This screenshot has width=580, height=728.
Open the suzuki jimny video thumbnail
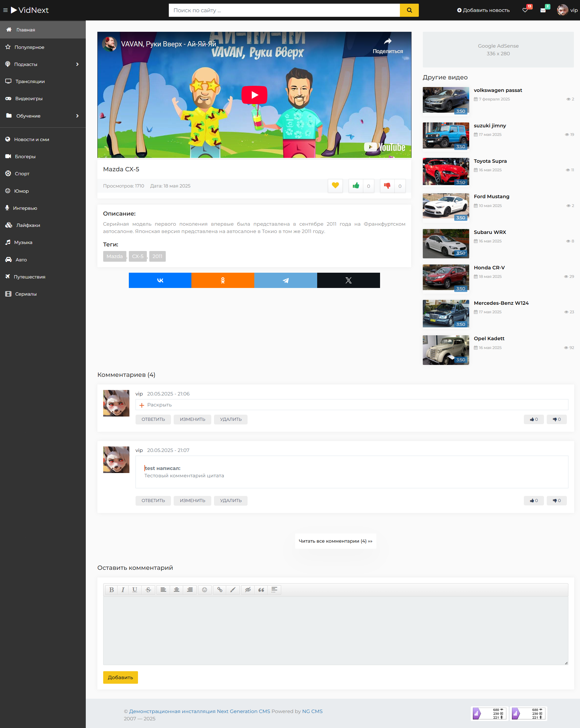point(446,136)
